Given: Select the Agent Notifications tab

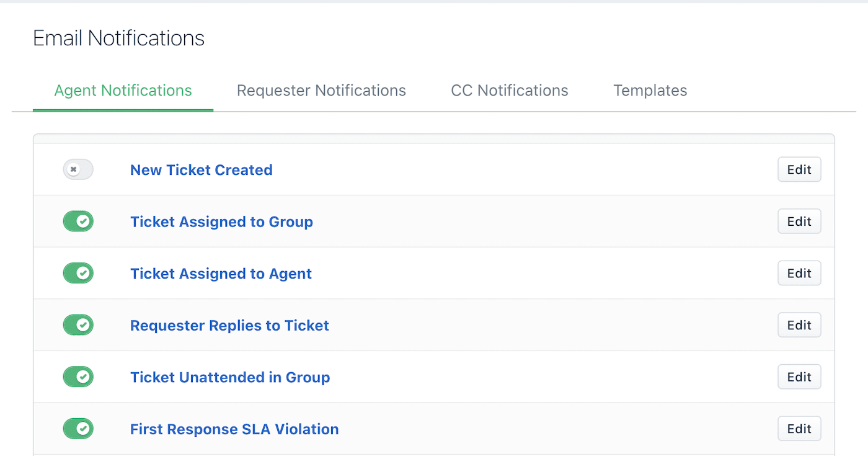Looking at the screenshot, I should tap(123, 90).
